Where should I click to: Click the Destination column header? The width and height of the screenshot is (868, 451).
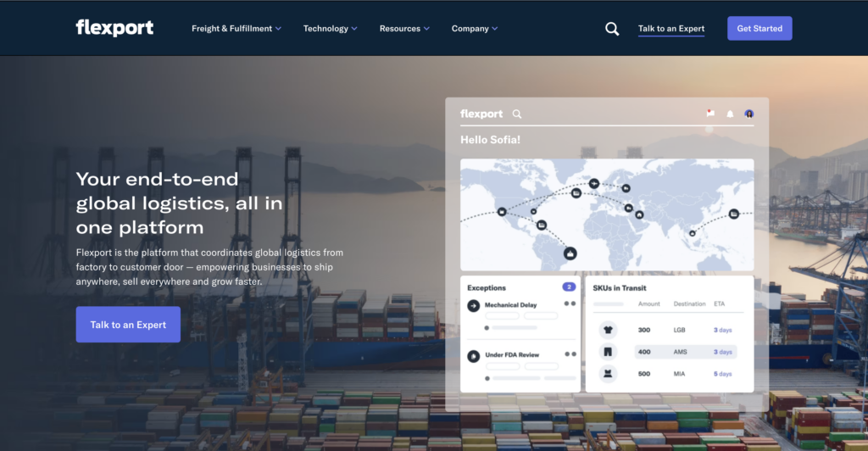click(689, 303)
